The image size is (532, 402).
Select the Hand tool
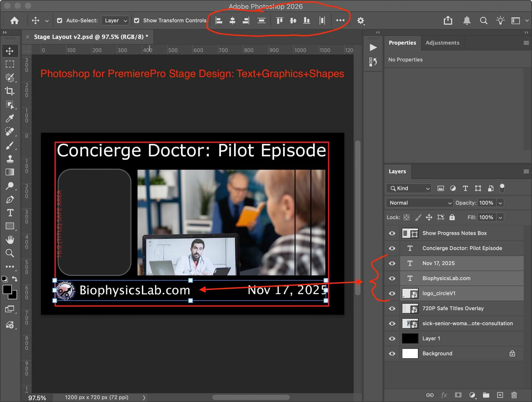[10, 240]
